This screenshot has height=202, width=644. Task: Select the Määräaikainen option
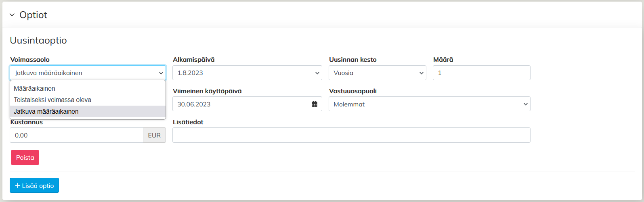[35, 88]
